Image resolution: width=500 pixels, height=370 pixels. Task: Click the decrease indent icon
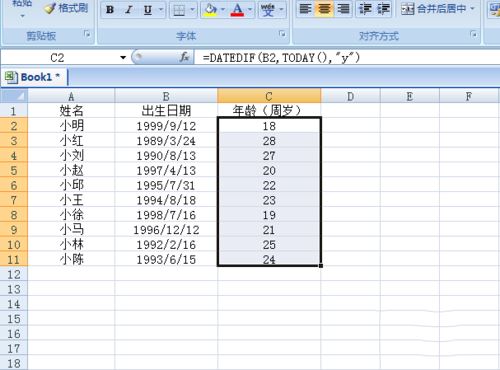[365, 9]
